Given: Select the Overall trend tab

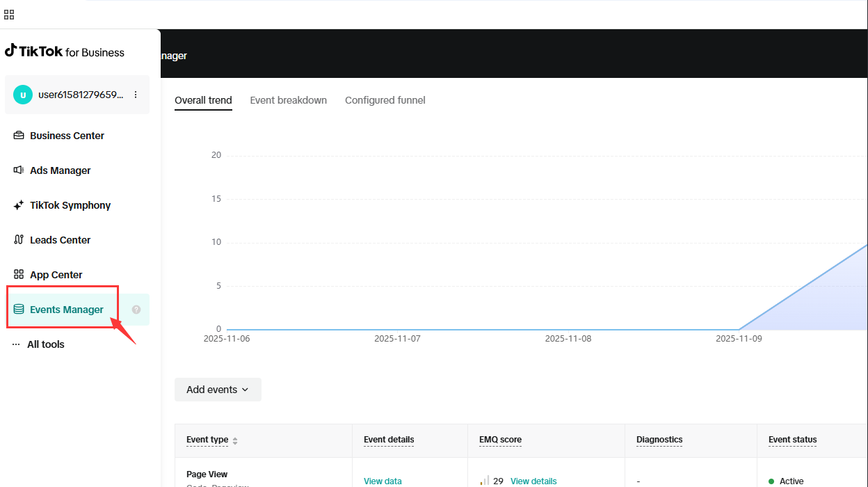Looking at the screenshot, I should 203,100.
